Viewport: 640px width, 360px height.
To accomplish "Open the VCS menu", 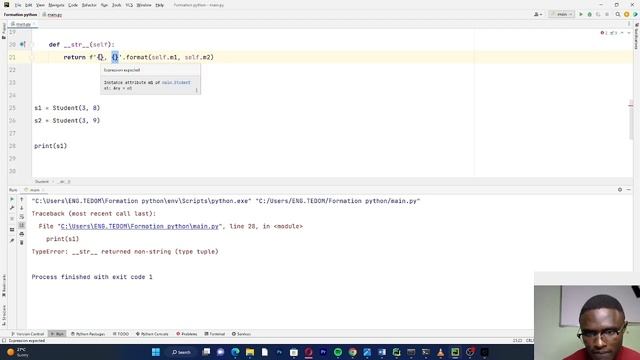I will click(129, 5).
